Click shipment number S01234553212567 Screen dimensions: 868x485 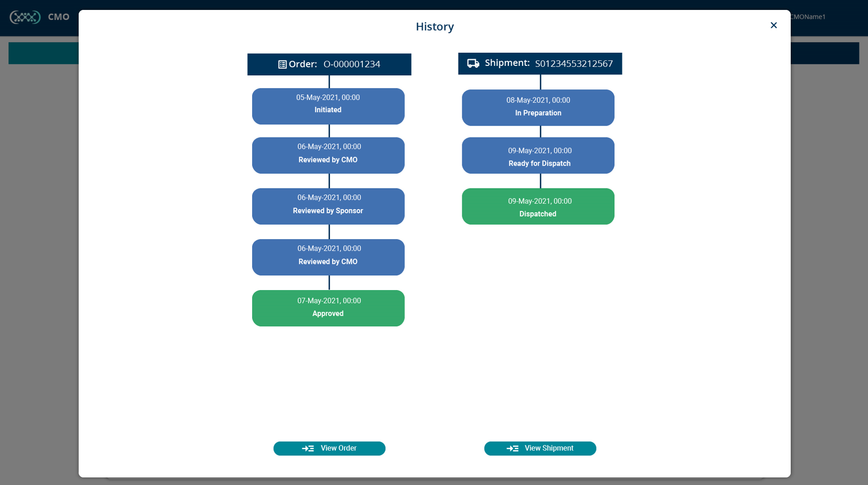pyautogui.click(x=574, y=64)
